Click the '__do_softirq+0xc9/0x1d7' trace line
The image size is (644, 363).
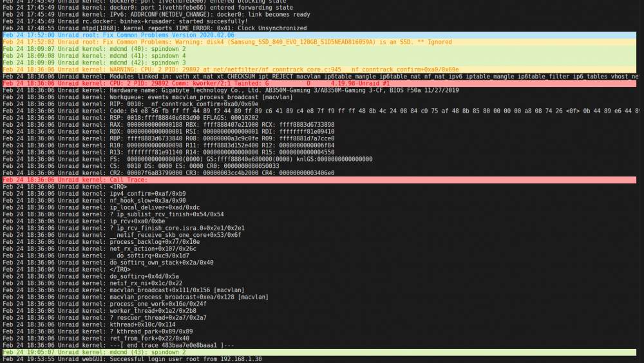pos(96,256)
